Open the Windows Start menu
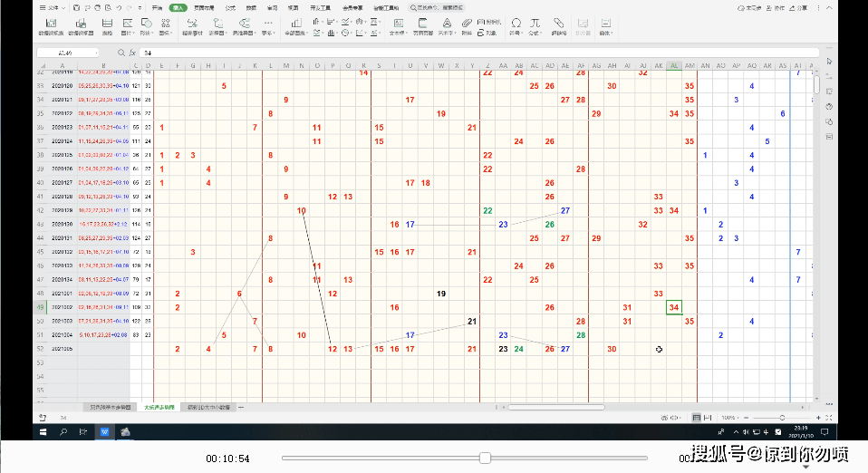This screenshot has width=868, height=473. (43, 432)
